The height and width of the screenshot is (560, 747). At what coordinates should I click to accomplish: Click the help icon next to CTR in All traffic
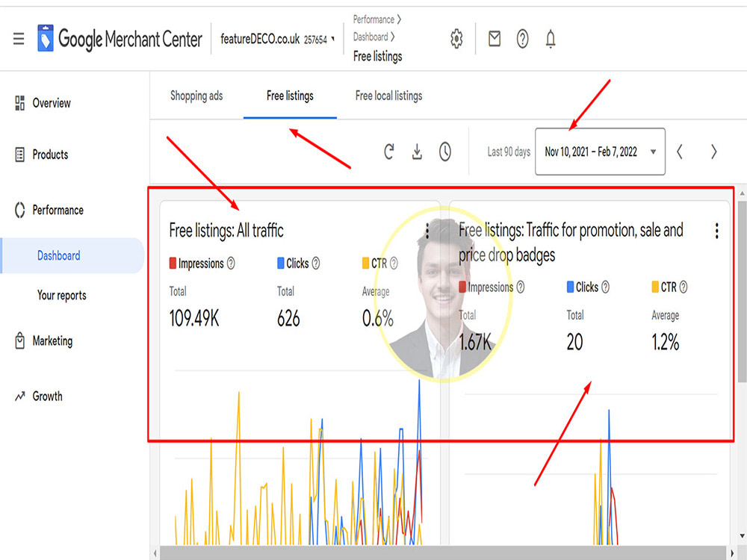(394, 264)
